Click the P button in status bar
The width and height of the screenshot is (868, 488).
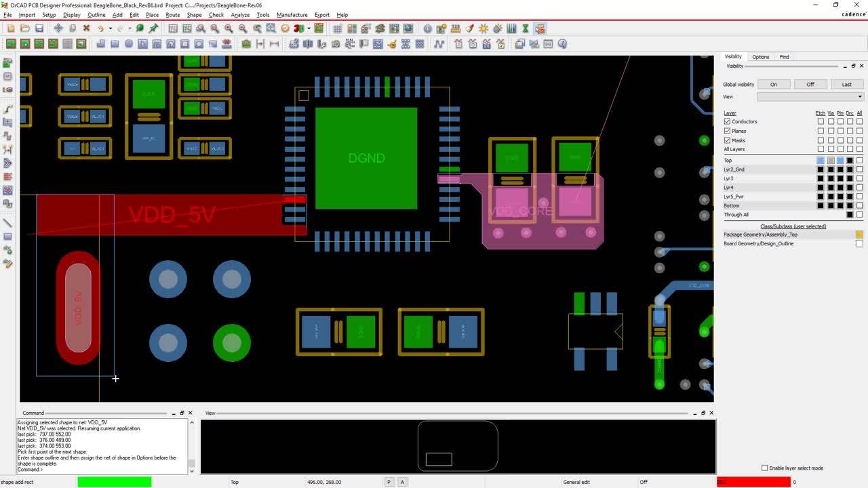pos(389,482)
